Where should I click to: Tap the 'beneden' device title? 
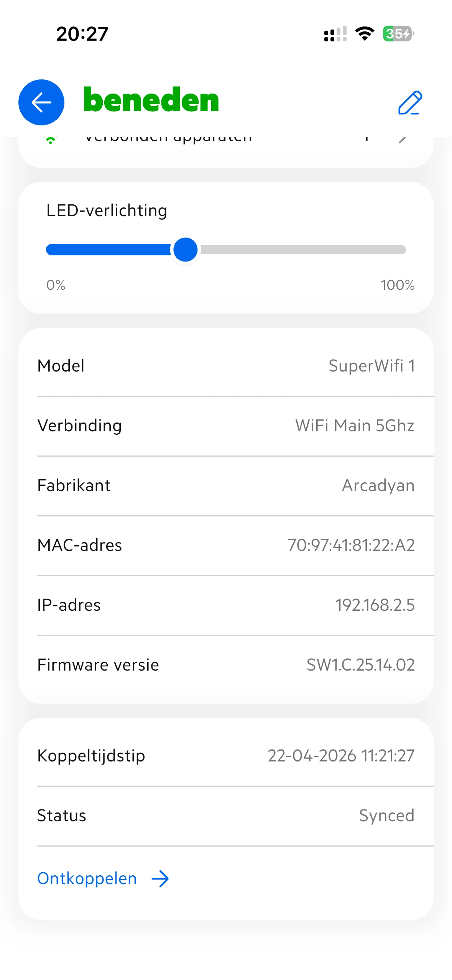[151, 100]
